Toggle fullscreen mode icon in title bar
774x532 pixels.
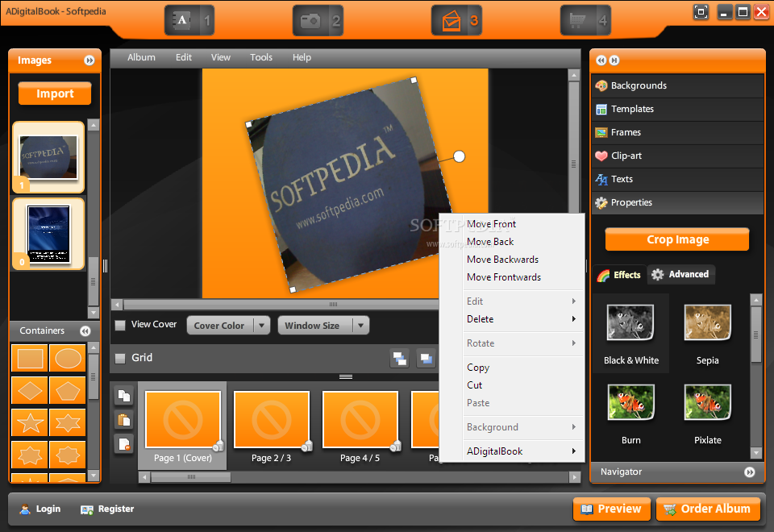(x=701, y=12)
